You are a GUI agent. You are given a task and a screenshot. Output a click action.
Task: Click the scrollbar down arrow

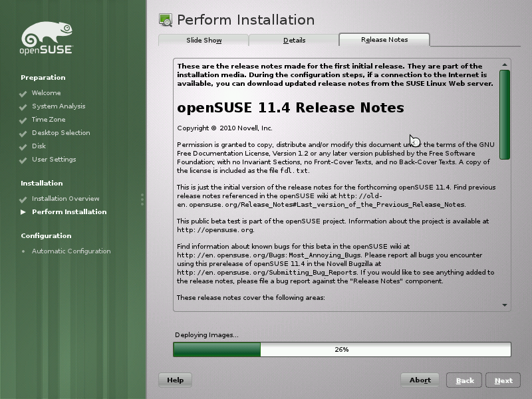click(505, 304)
